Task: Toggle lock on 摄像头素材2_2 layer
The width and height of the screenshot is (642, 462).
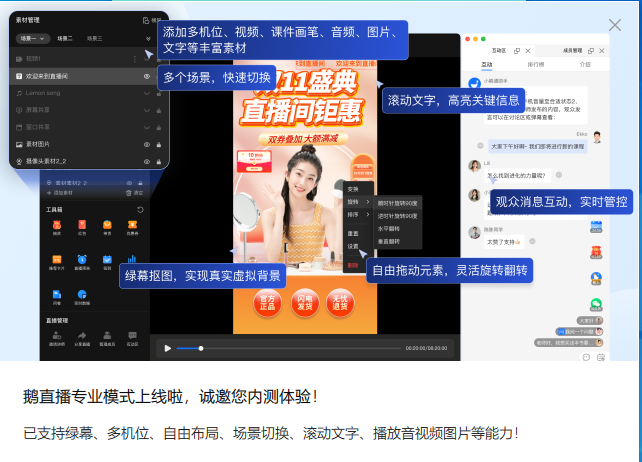Action: point(158,161)
